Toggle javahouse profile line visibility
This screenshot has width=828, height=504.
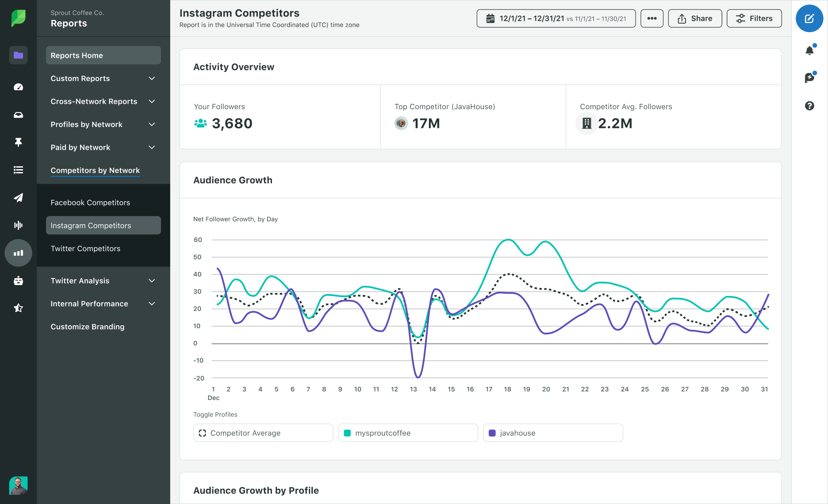coord(552,433)
